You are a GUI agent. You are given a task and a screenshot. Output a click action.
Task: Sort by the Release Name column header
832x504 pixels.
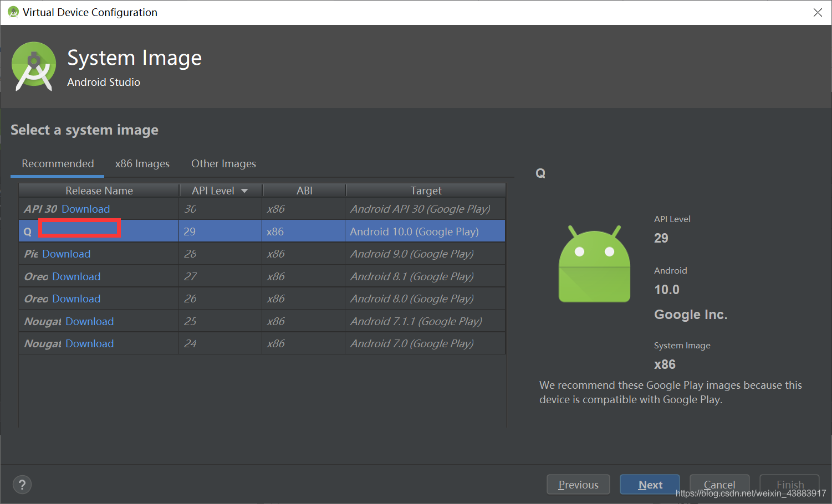[x=99, y=191]
